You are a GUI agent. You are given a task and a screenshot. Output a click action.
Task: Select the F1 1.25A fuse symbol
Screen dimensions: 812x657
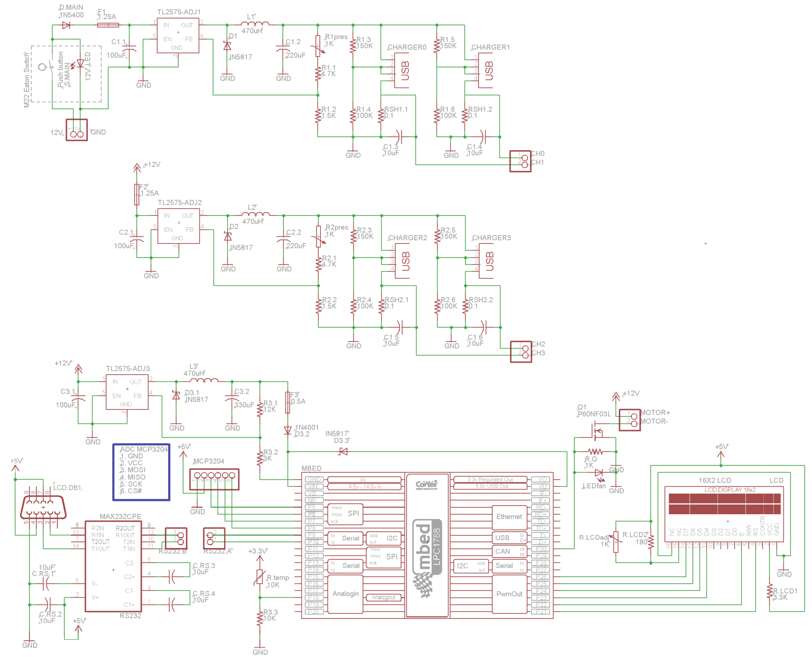click(x=108, y=25)
